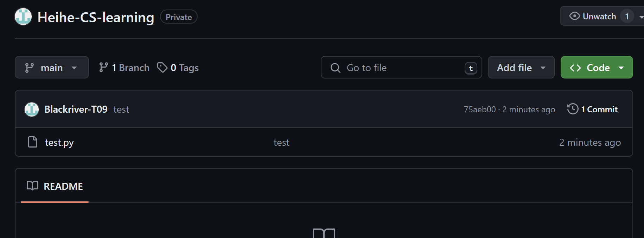Screen dimensions: 644x238
Task: Click the Blackriver-T09 commit author avatar
Action: [x=32, y=109]
